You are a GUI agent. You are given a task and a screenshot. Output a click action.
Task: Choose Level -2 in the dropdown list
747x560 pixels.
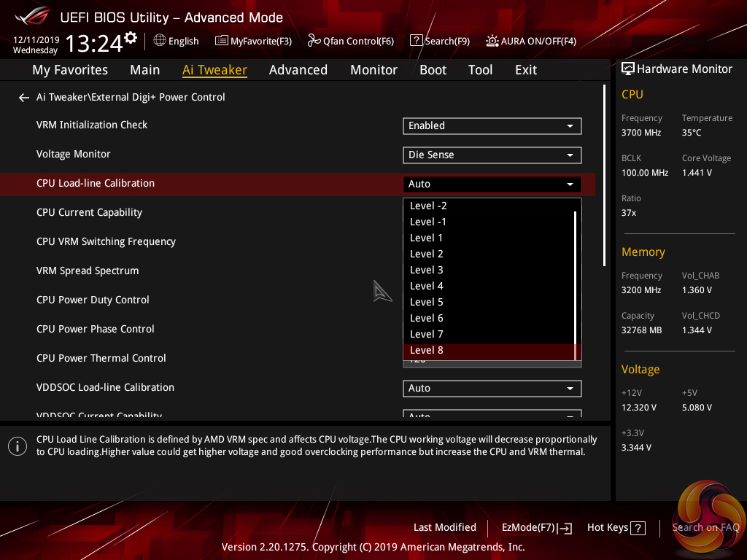tap(428, 206)
